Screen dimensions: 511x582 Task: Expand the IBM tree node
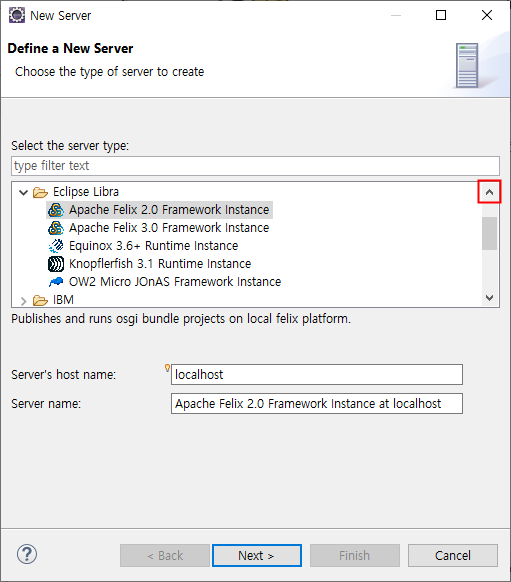click(23, 301)
